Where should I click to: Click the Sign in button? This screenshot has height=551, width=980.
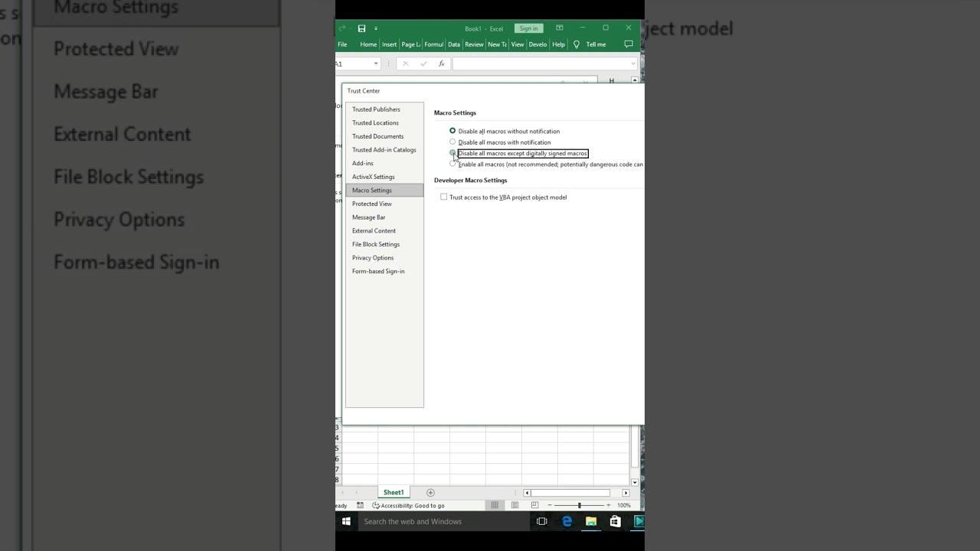pos(528,28)
